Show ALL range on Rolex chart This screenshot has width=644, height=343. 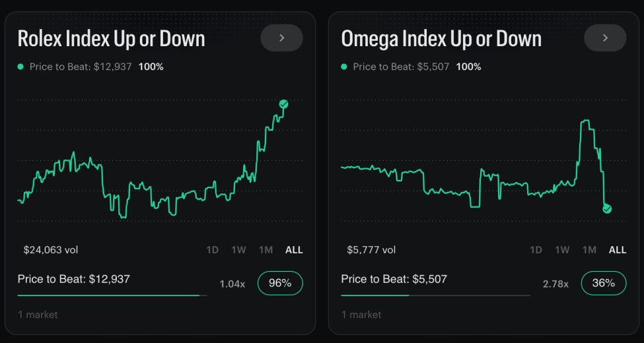[x=294, y=250]
